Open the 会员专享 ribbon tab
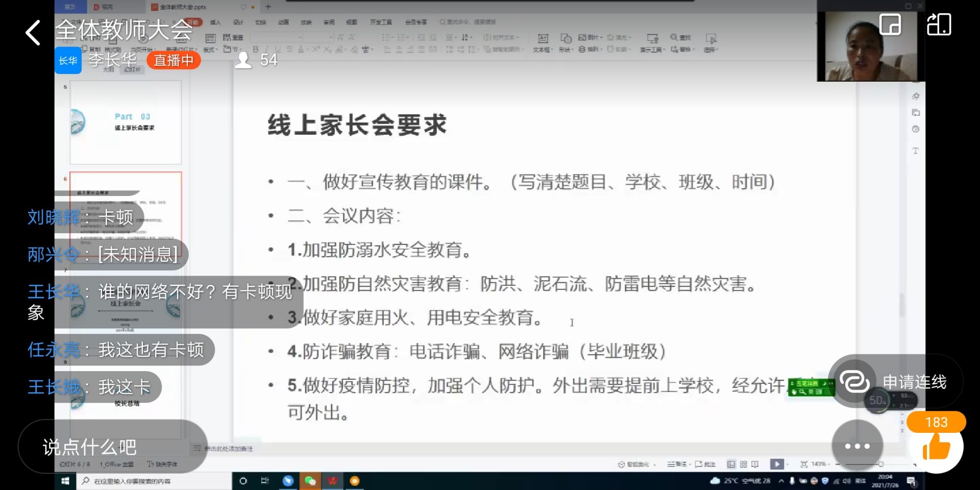This screenshot has width=980, height=490. (416, 22)
